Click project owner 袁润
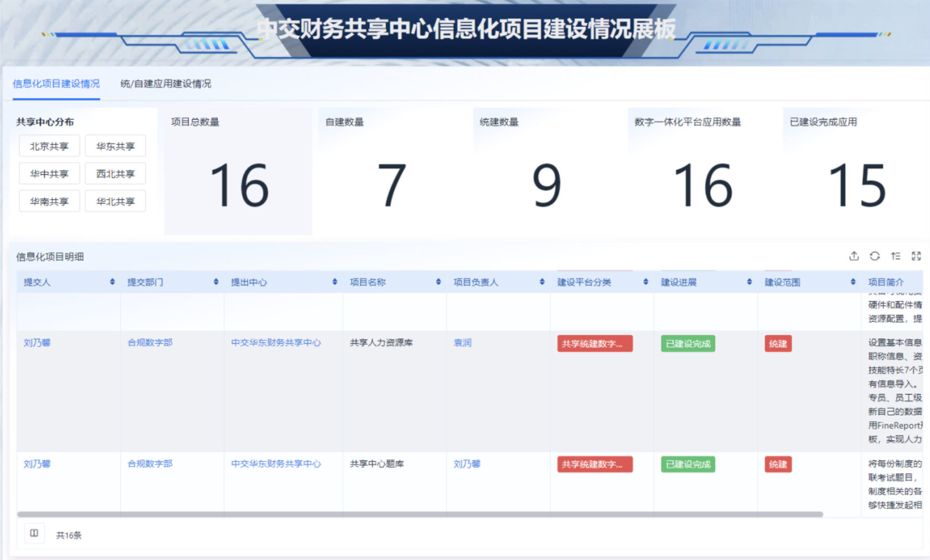Screen dimensions: 930x560 coord(463,343)
